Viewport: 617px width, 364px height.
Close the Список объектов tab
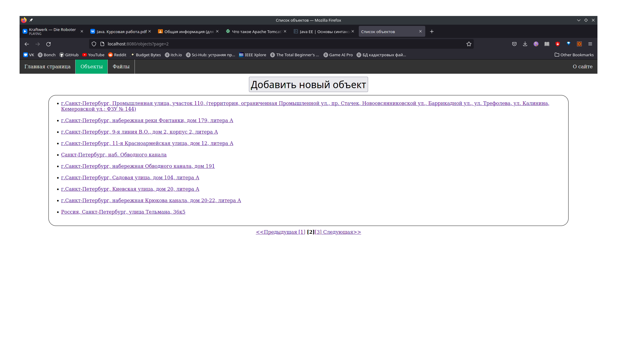[x=420, y=31]
